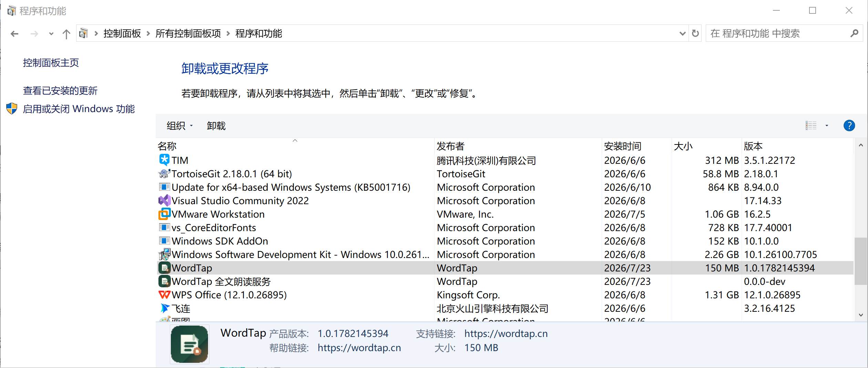Sort by the 安装时间 column header
868x368 pixels.
tap(637, 146)
